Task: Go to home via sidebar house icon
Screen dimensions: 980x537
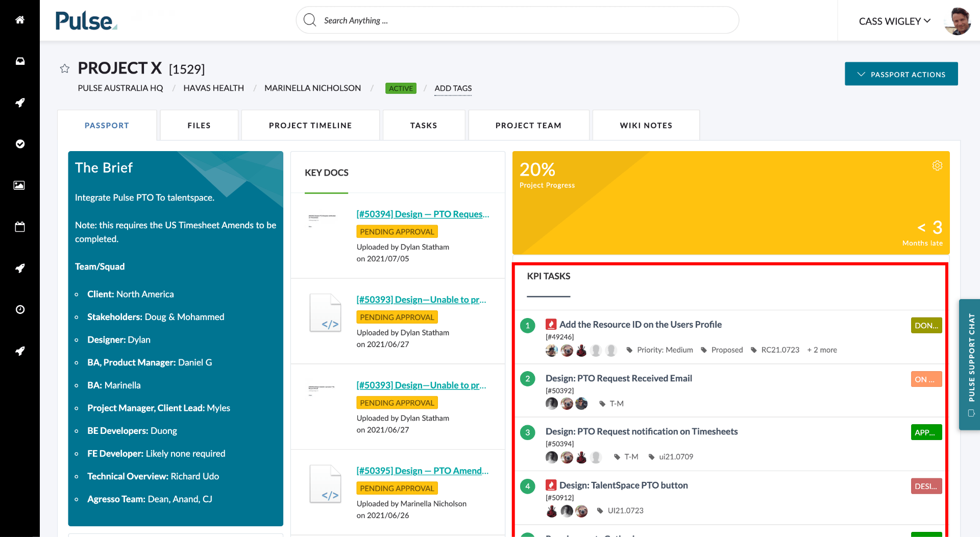Action: [x=20, y=20]
